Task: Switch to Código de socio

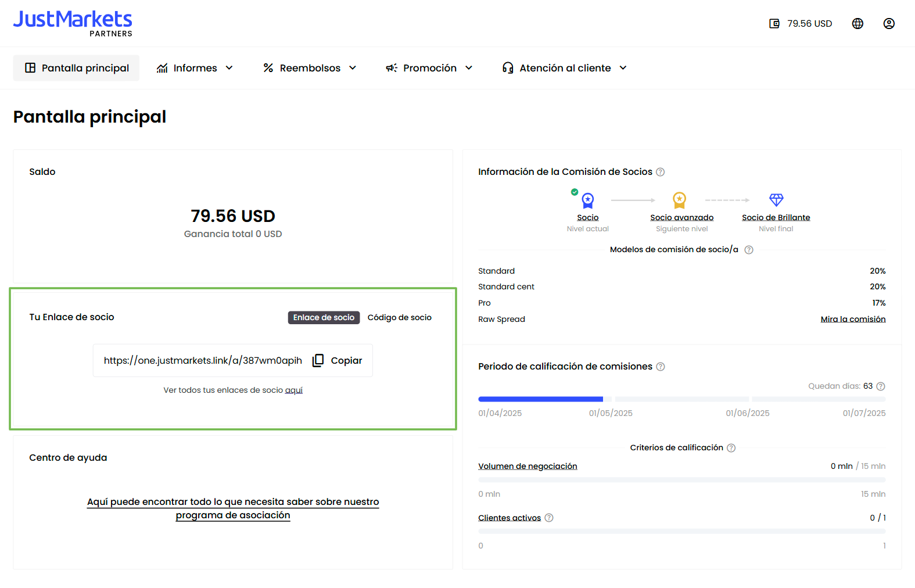Action: pyautogui.click(x=400, y=317)
